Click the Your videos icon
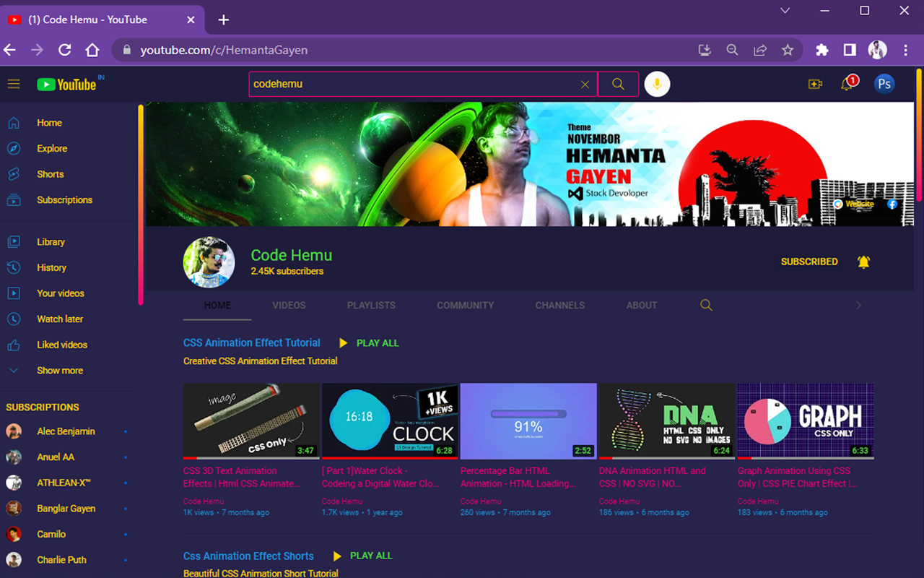Image resolution: width=924 pixels, height=578 pixels. [x=14, y=293]
